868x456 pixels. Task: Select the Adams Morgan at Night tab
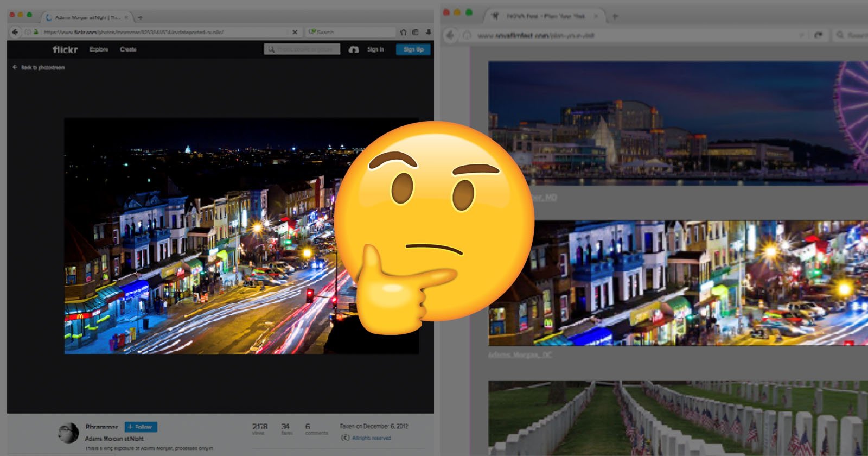click(x=87, y=17)
